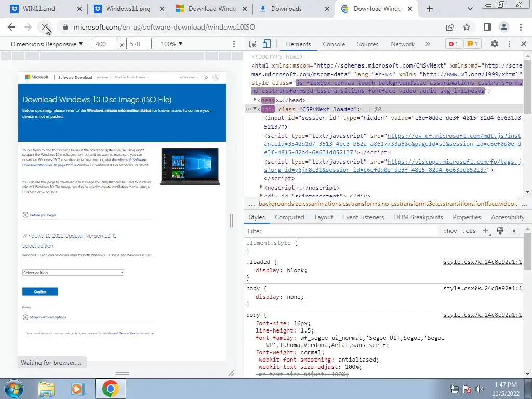532x399 pixels.
Task: Open the 100% zoom dropdown
Action: pyautogui.click(x=171, y=44)
